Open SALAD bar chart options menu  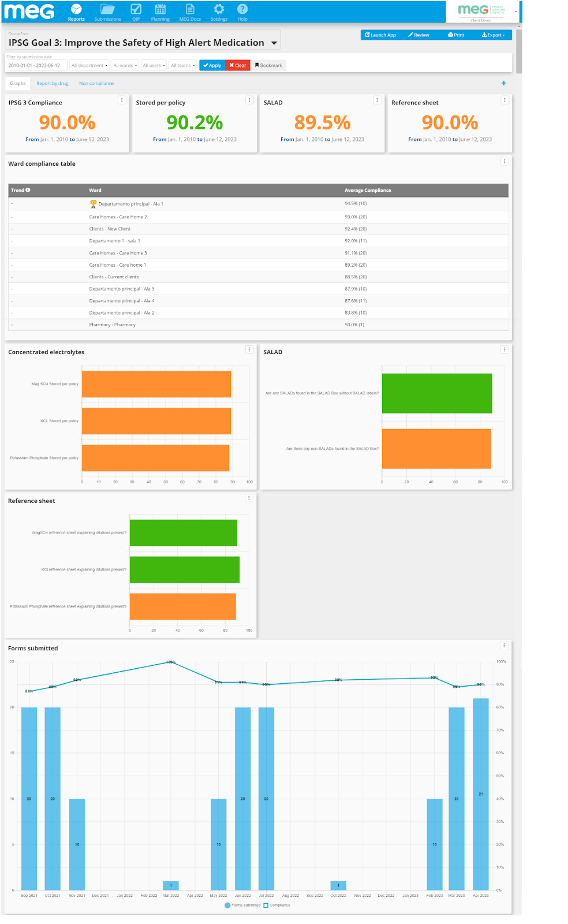click(x=505, y=349)
